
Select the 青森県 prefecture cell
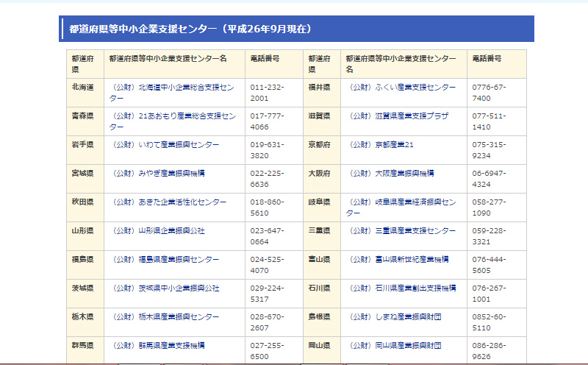[85, 121]
